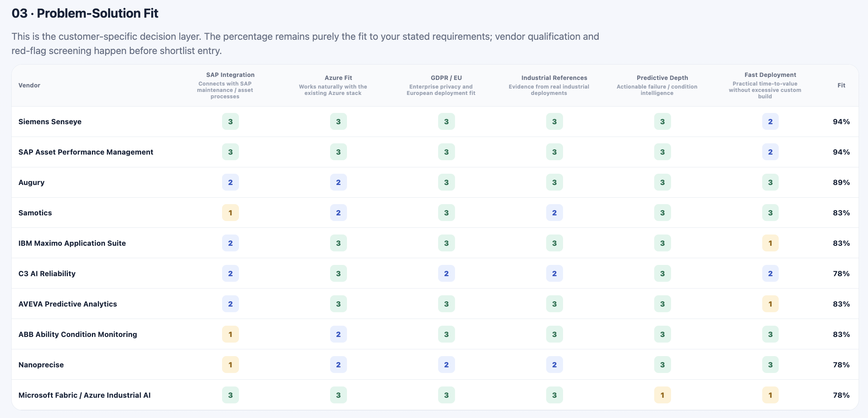868x418 pixels.
Task: Click AVEVA's Fast Deployment score badge
Action: [x=770, y=304]
